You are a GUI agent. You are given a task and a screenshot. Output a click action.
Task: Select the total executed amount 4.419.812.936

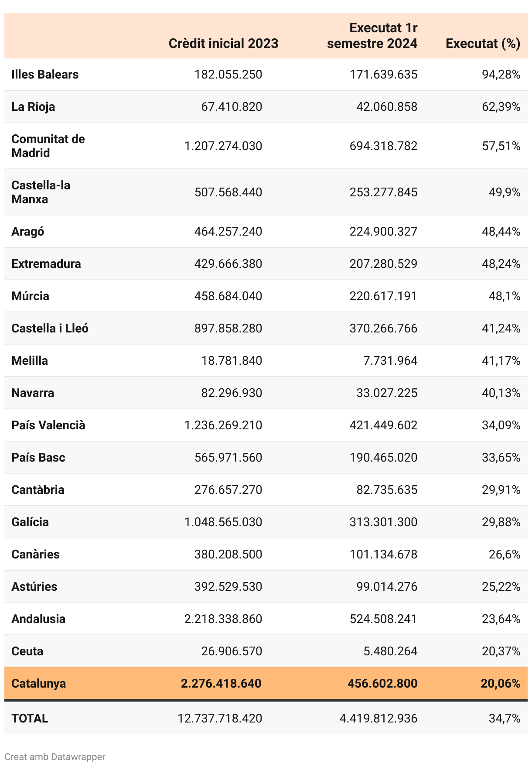click(x=378, y=718)
